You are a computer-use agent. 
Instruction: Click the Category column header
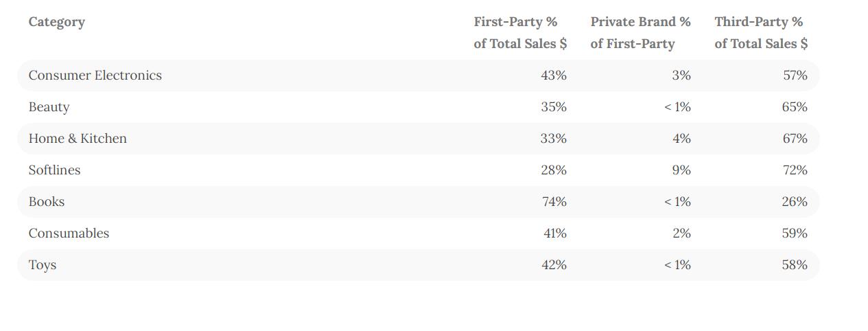tap(57, 22)
